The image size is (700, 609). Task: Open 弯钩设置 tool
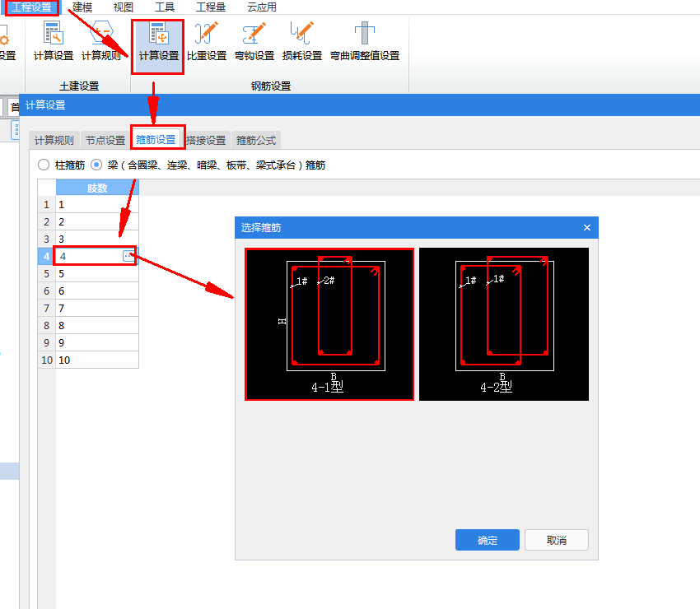point(254,41)
